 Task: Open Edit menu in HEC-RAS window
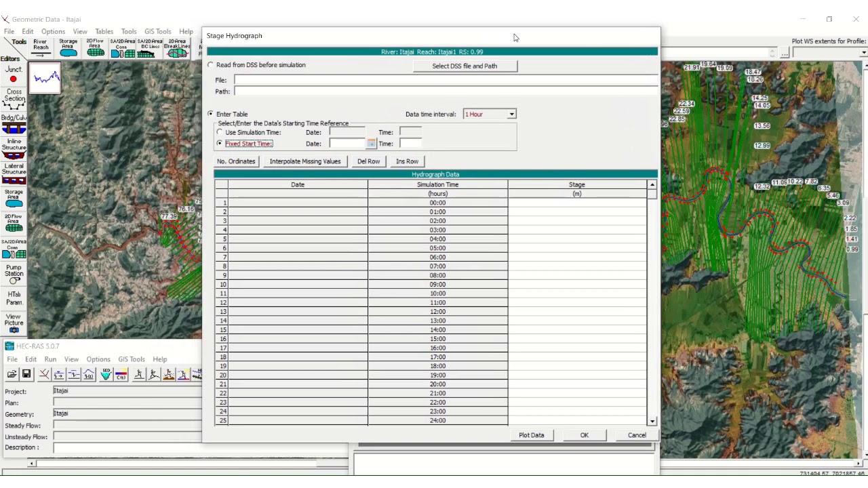(31, 359)
